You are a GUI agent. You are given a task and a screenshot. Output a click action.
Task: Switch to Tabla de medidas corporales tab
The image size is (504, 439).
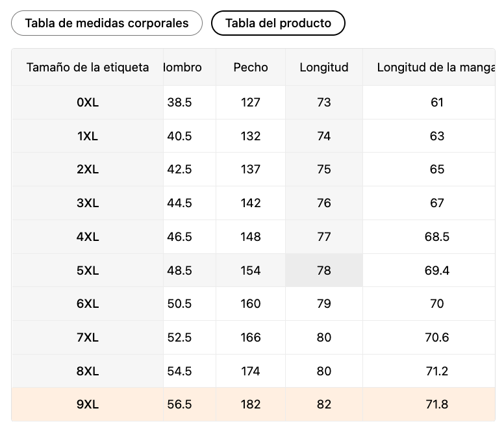[x=107, y=23]
